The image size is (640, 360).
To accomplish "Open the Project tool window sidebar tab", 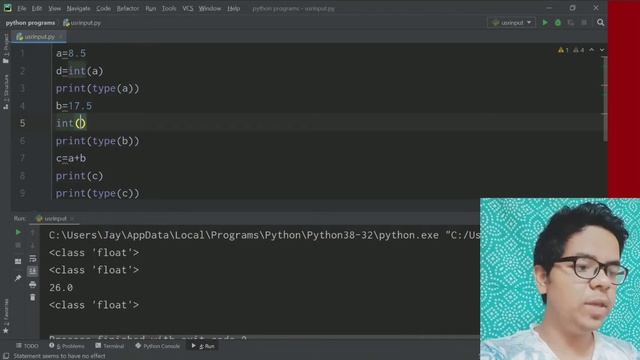I will [6, 48].
